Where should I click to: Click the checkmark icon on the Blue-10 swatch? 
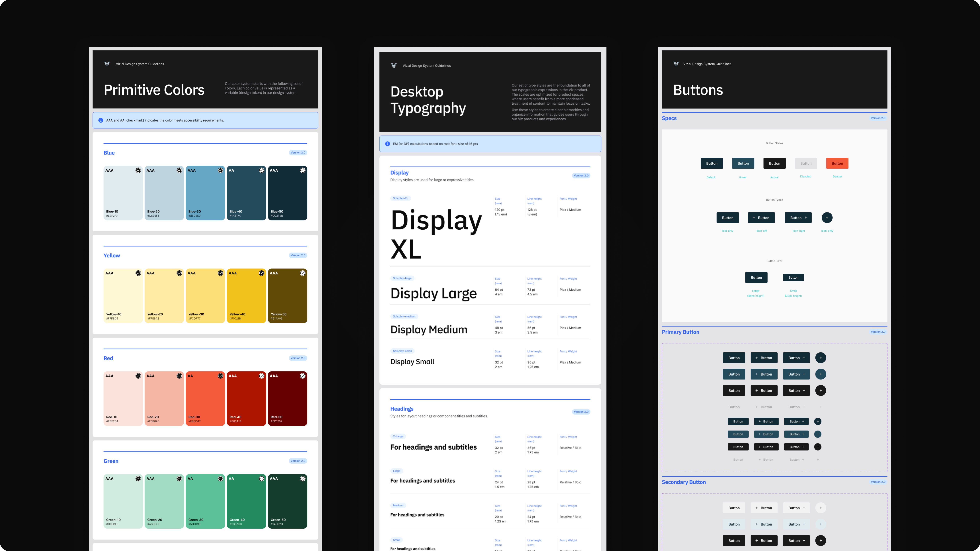(138, 170)
